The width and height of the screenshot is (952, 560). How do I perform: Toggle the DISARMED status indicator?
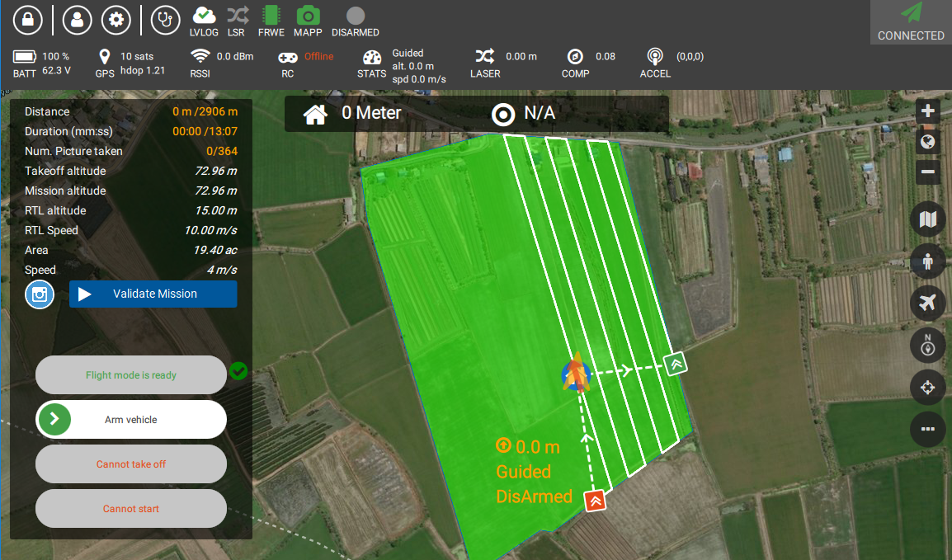click(x=356, y=16)
